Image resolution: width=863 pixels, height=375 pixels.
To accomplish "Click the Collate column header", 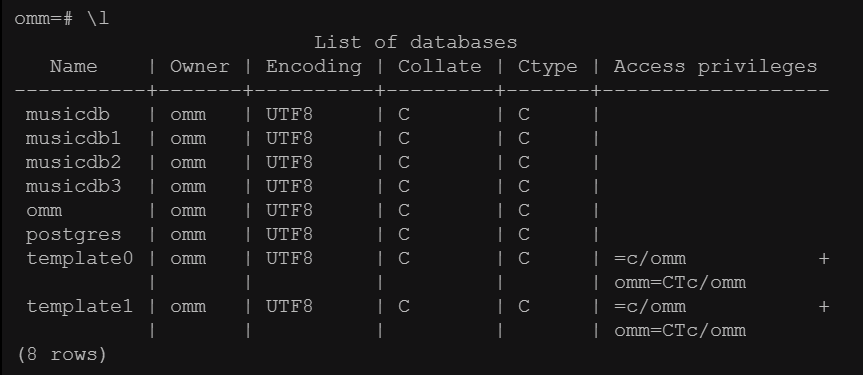I will [440, 67].
